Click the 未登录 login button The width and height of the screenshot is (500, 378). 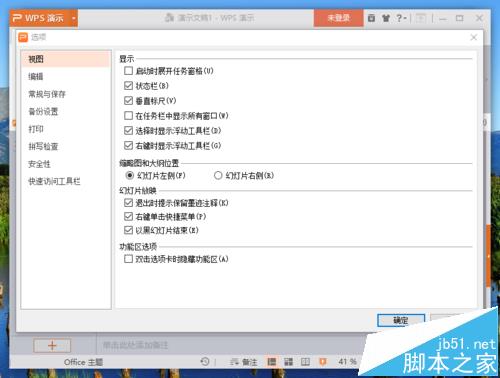coord(338,18)
